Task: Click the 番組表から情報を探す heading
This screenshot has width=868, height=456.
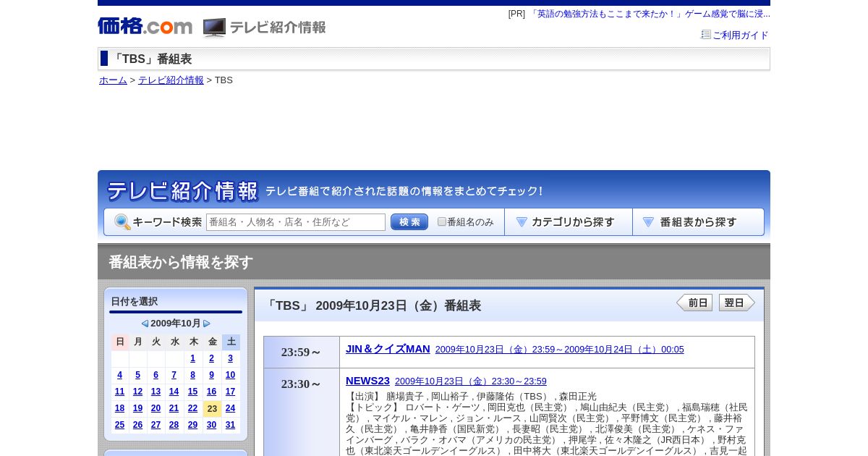Action: coord(181,262)
